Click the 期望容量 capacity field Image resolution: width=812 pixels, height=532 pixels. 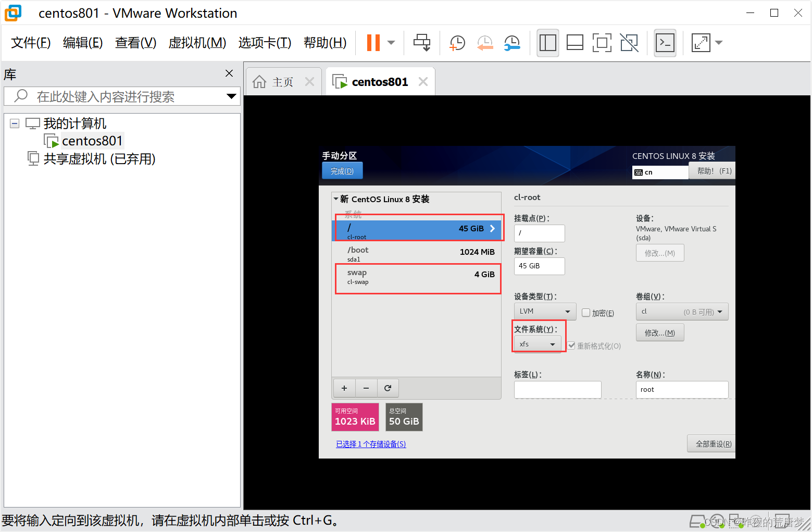tap(540, 266)
